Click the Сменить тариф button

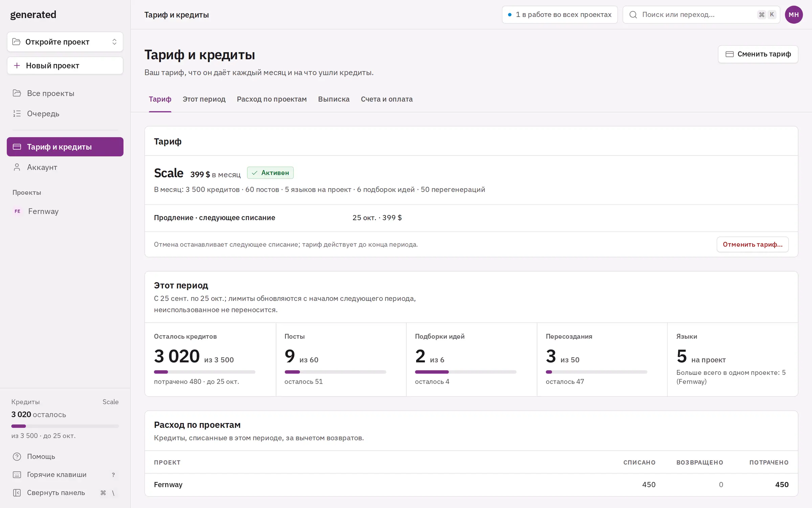click(x=758, y=54)
